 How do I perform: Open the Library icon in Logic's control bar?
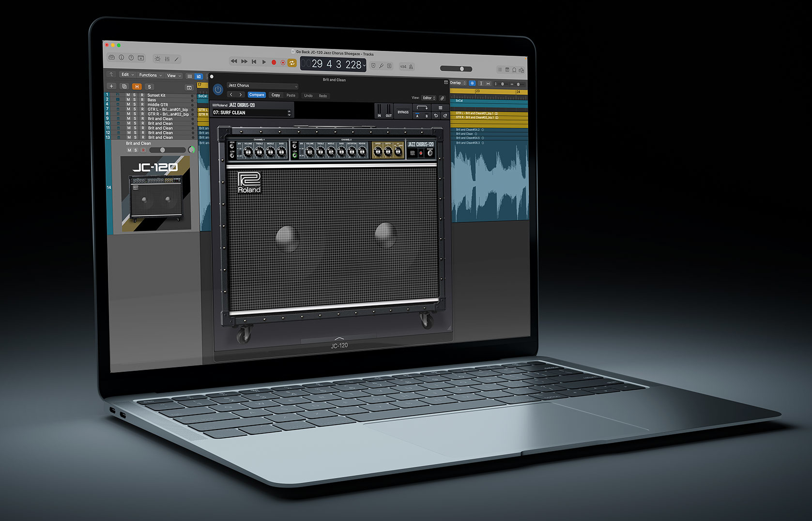tap(111, 57)
